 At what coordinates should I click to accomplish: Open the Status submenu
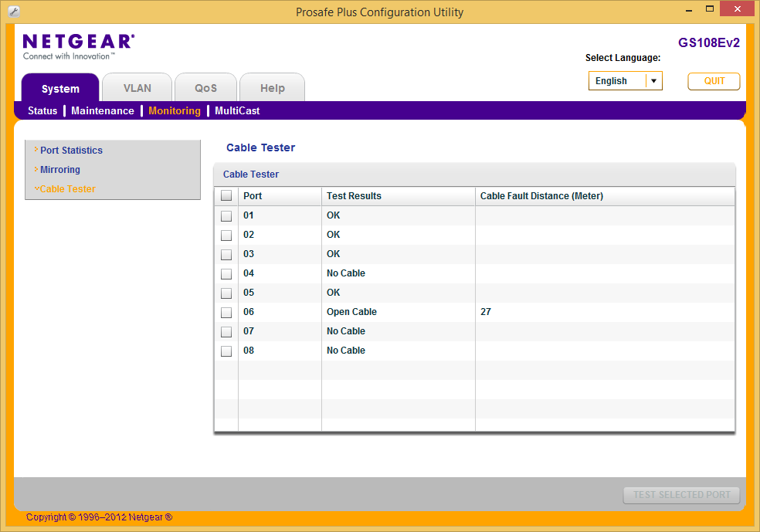[x=42, y=111]
